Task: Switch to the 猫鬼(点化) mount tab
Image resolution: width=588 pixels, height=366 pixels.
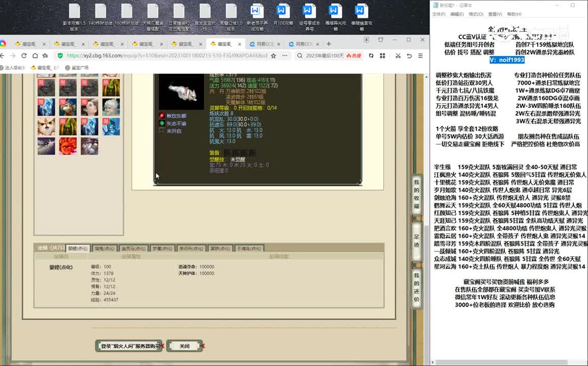Action: tap(104, 249)
